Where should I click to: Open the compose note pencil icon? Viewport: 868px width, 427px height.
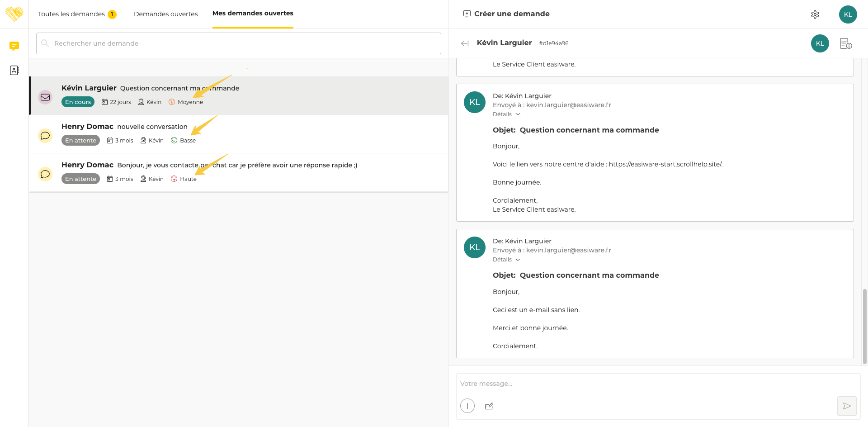[489, 406]
